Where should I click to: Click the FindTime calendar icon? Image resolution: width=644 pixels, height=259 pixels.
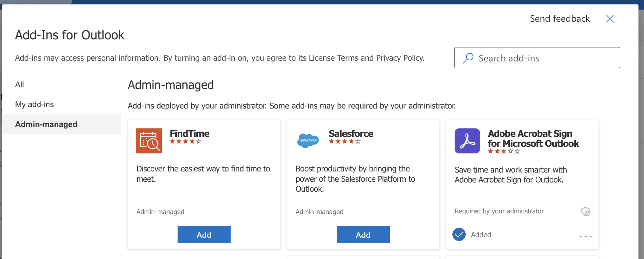coord(149,141)
